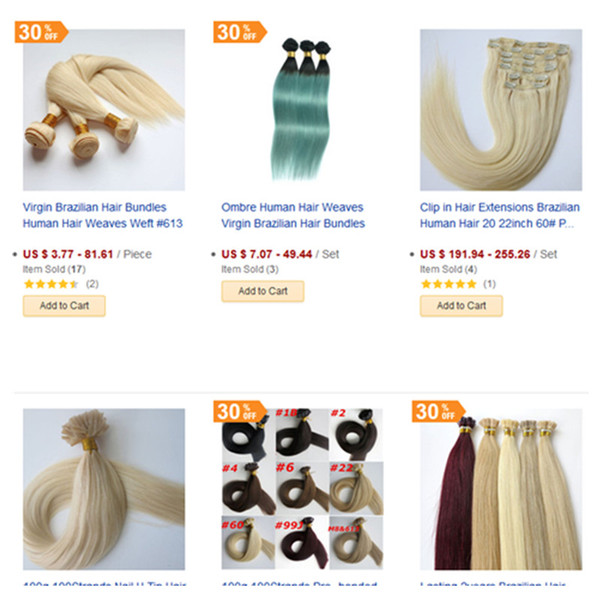
Task: Open the blonde clip-in extensions product image
Action: click(x=501, y=110)
